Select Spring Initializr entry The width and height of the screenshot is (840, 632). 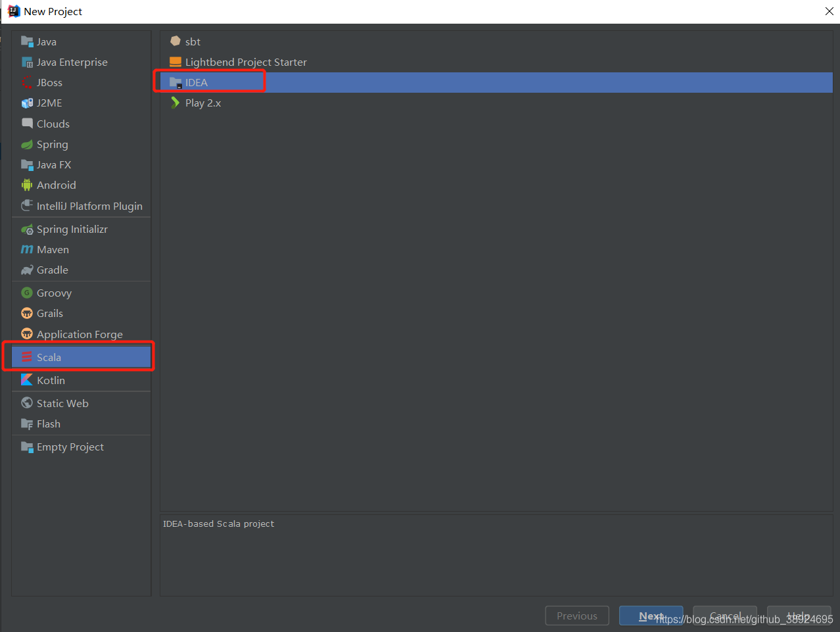(x=81, y=229)
